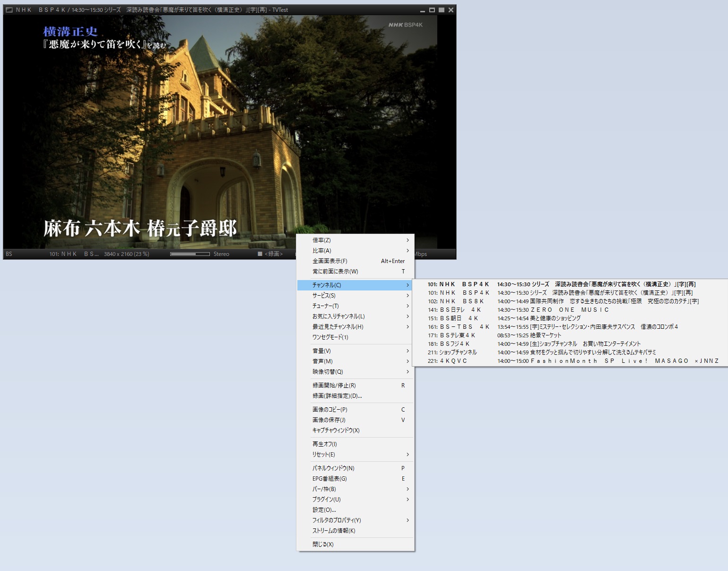Expand フィルタのプロパティ(Y) submenu

pos(355,520)
